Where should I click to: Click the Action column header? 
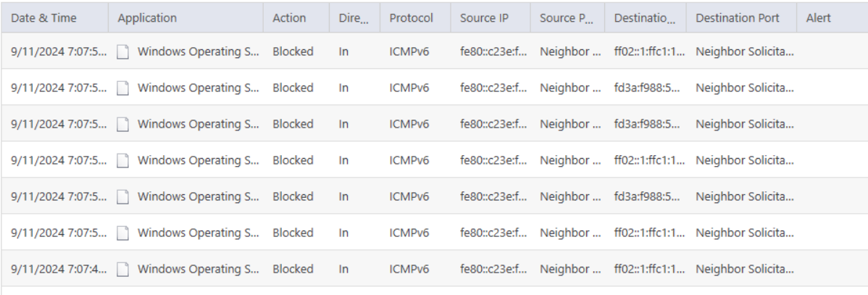[x=289, y=18]
